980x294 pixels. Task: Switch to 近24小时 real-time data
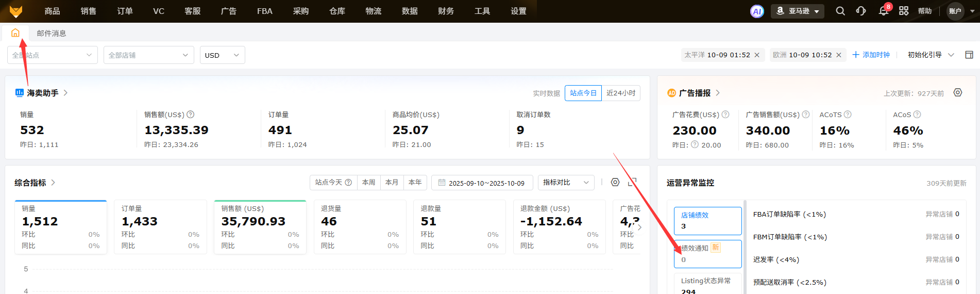(x=620, y=93)
